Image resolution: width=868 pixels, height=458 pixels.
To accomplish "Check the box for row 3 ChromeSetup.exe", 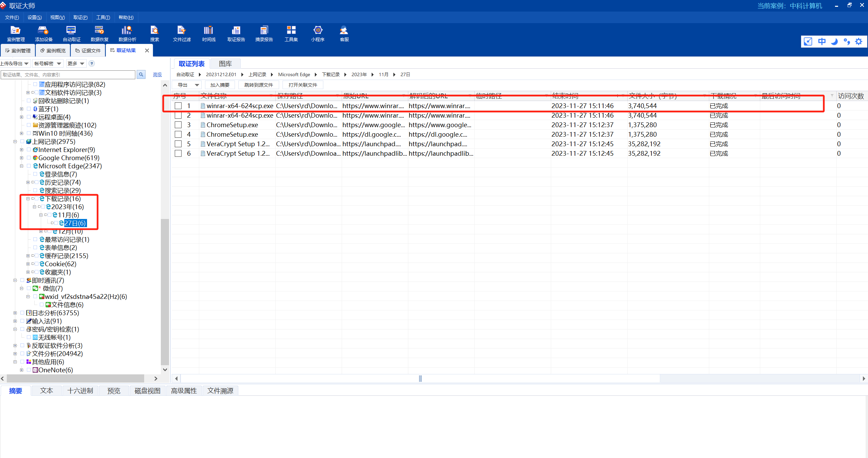I will point(178,125).
